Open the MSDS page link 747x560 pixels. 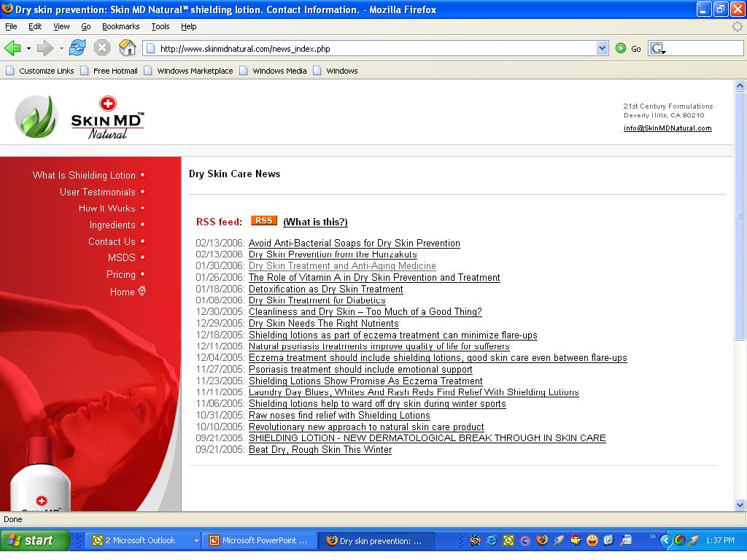coord(122,257)
